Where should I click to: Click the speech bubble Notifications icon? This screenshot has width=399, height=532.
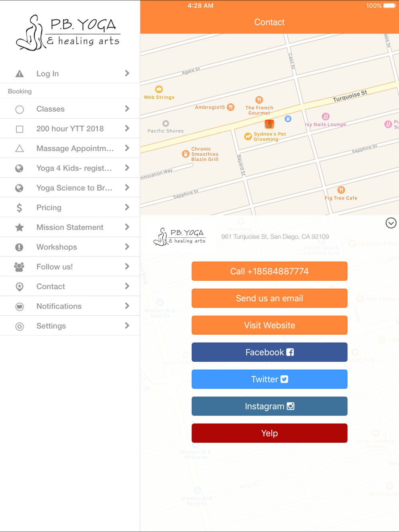[19, 306]
